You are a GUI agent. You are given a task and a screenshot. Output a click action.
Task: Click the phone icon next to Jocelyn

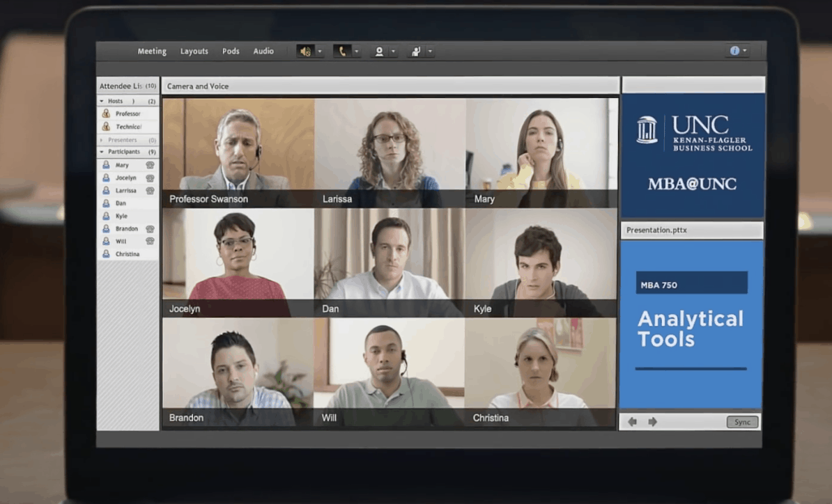(x=150, y=178)
